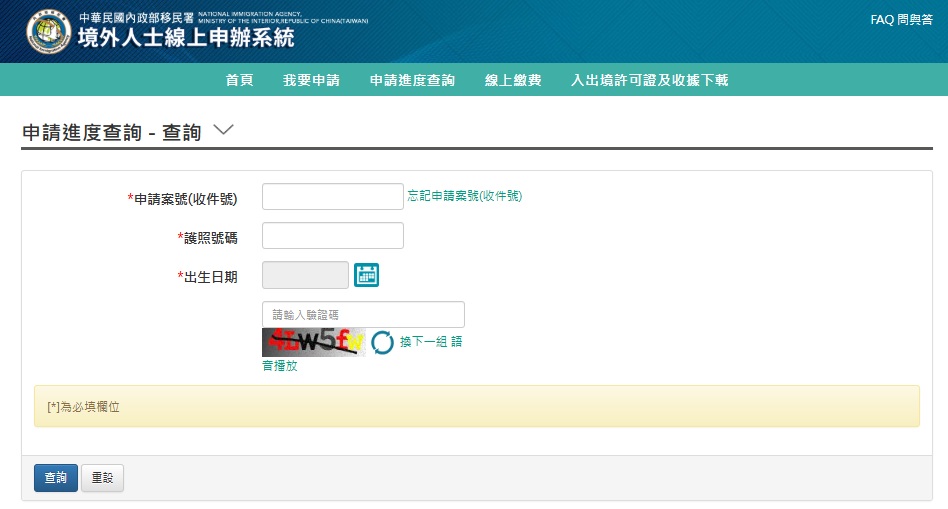Open 線上繳費 navigation item

(513, 80)
